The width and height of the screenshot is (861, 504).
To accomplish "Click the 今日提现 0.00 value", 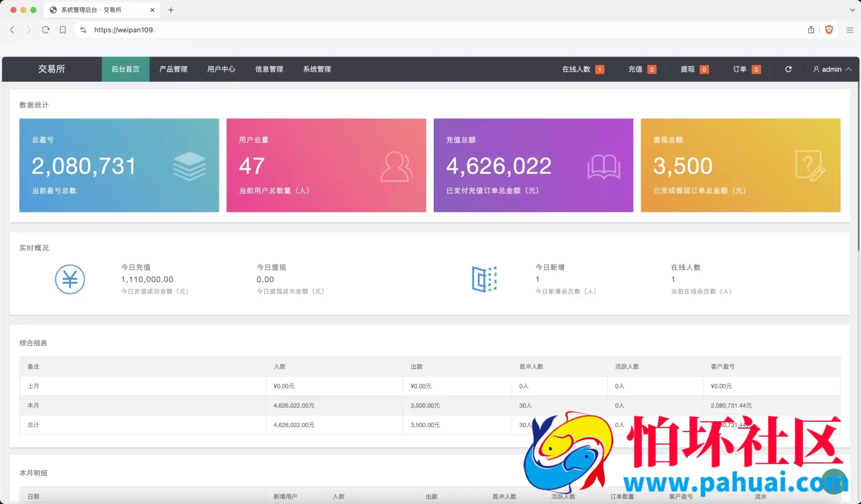I will pyautogui.click(x=265, y=280).
